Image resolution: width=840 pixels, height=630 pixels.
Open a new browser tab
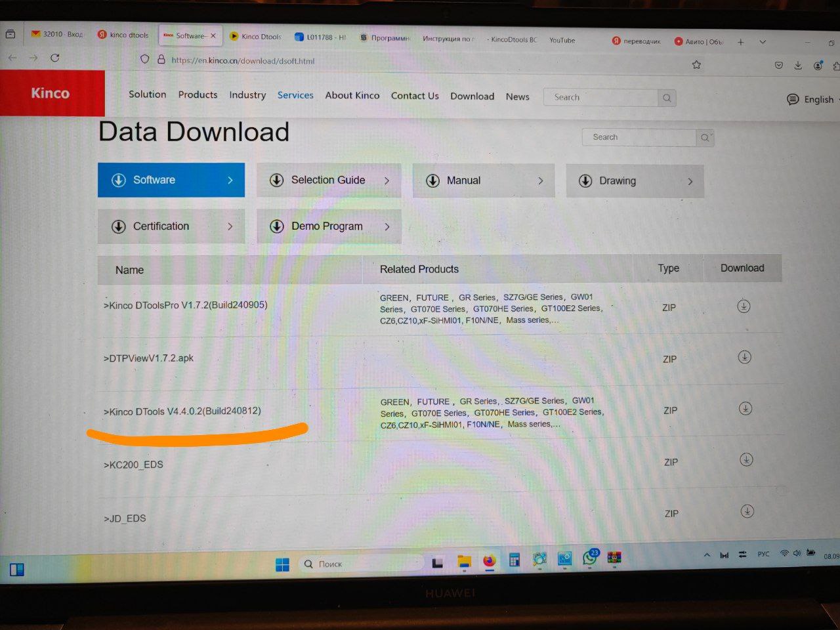[740, 42]
